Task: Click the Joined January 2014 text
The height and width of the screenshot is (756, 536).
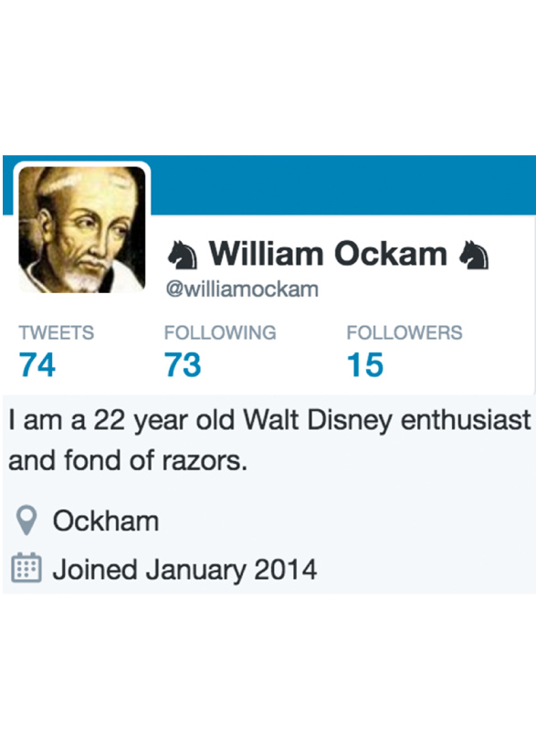Action: coord(184,570)
